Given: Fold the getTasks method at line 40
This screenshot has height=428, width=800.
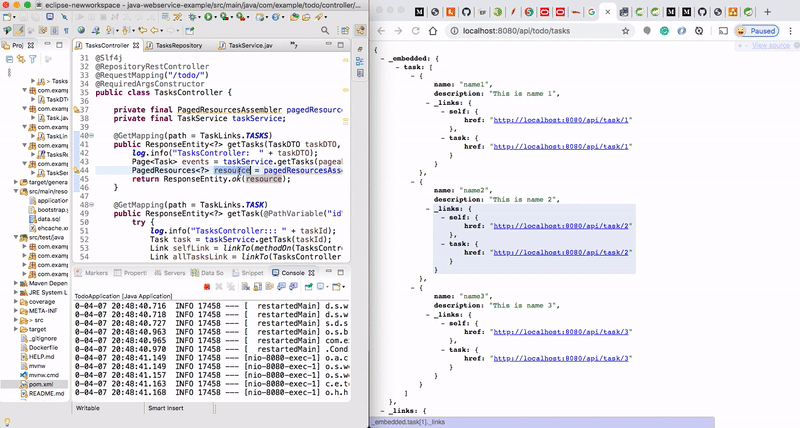Looking at the screenshot, I should (x=92, y=136).
